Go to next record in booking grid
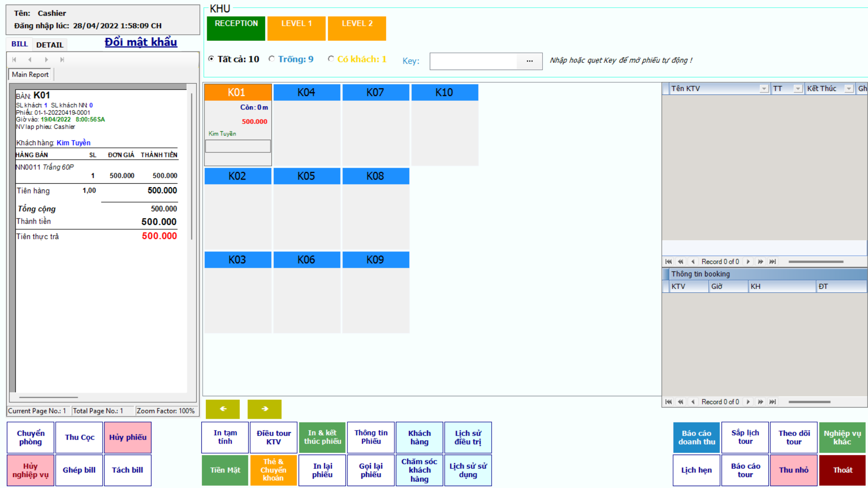Viewport: 868px width, 488px height. click(748, 402)
